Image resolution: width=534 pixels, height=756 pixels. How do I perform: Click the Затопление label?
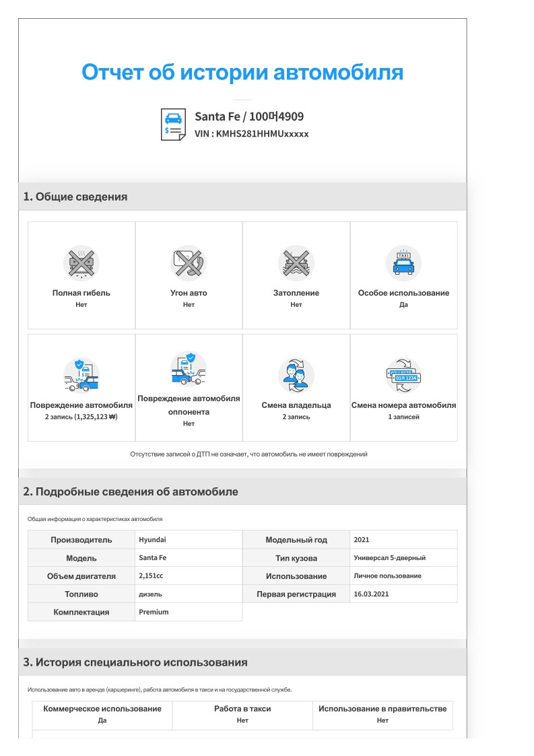(x=296, y=293)
